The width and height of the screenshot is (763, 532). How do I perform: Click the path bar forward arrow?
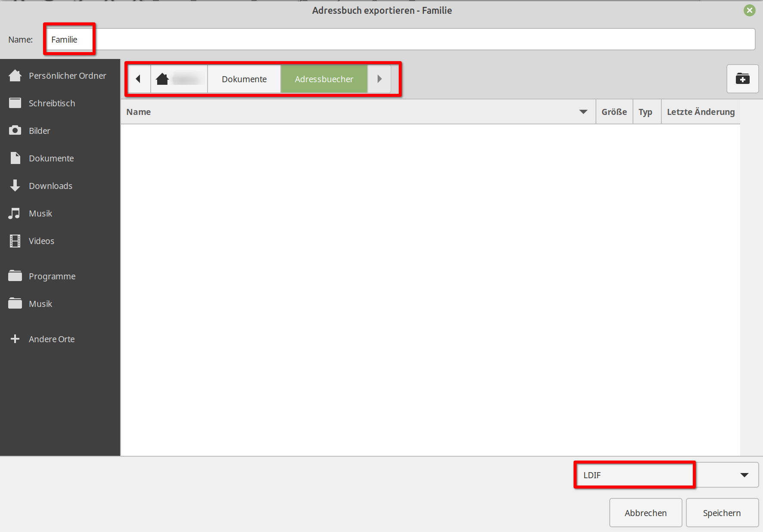[x=379, y=79]
